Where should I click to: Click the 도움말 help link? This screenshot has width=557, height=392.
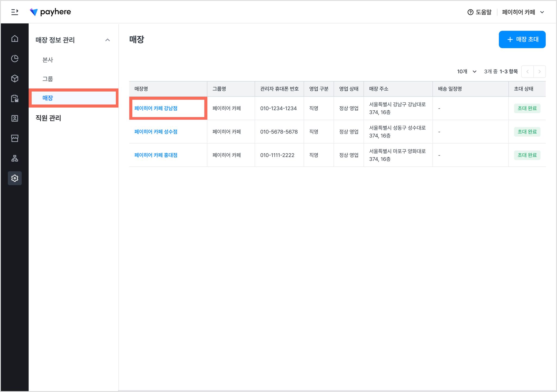point(479,12)
